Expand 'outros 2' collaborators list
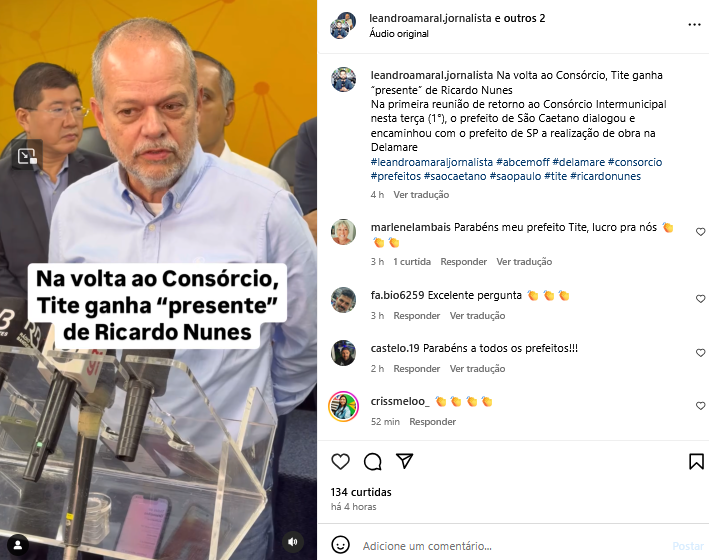This screenshot has height=560, width=709. click(x=525, y=18)
